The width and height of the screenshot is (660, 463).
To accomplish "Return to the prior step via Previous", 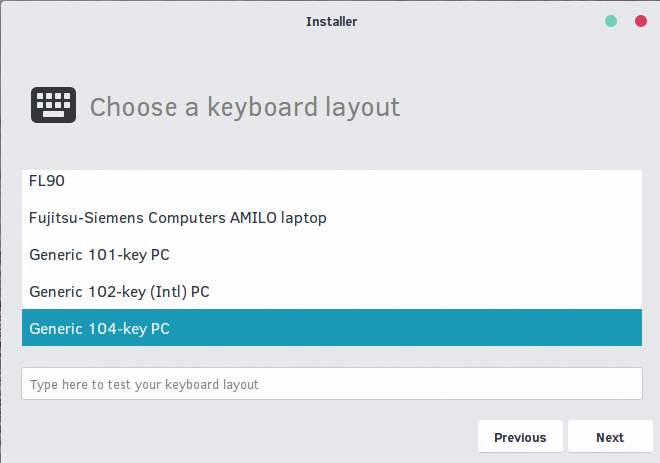I will click(520, 437).
